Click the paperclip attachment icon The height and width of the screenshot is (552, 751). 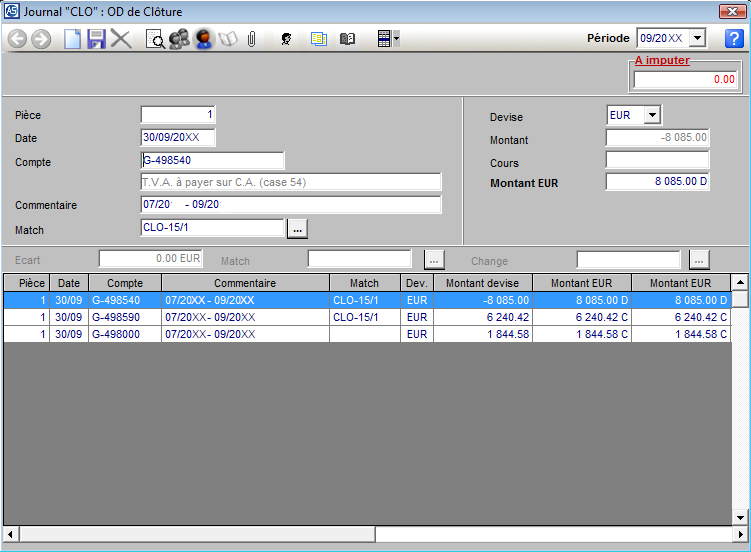pyautogui.click(x=252, y=39)
